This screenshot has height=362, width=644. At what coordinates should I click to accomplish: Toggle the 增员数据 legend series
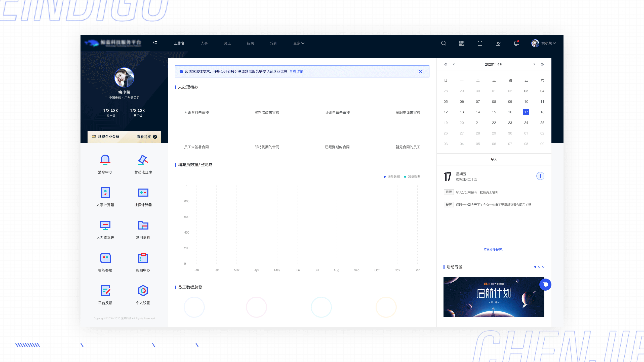point(391,177)
